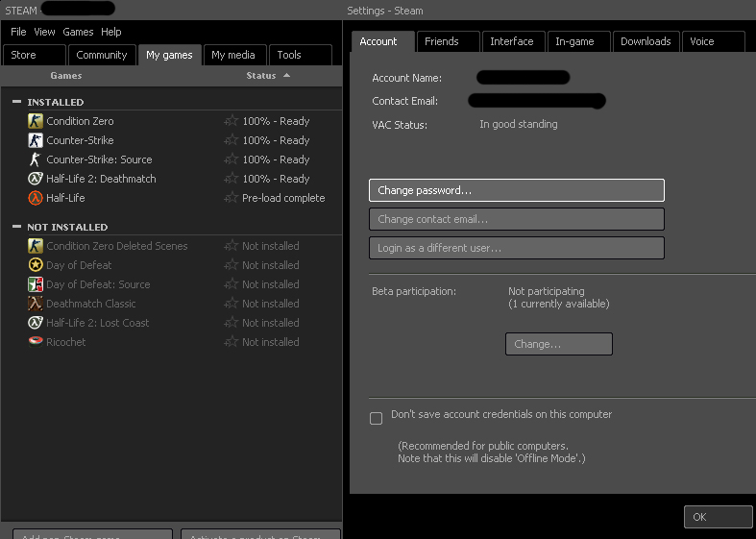Click the orange Half-Life lambda icon
This screenshot has width=756, height=539.
(x=36, y=198)
